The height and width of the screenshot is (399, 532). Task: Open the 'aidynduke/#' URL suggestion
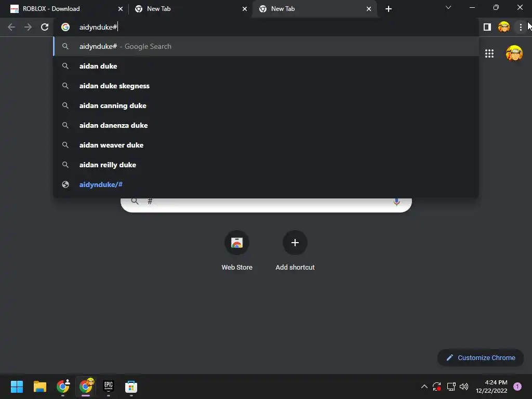[266, 184]
